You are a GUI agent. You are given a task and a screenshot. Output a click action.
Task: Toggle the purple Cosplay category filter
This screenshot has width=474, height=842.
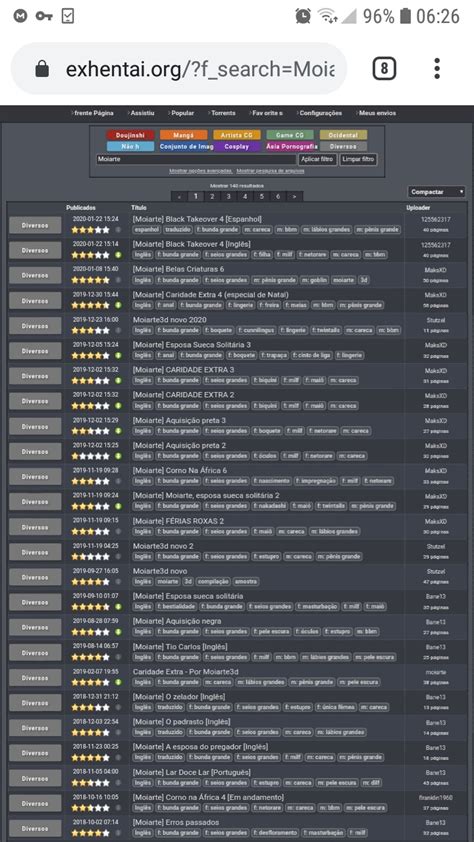point(237,146)
